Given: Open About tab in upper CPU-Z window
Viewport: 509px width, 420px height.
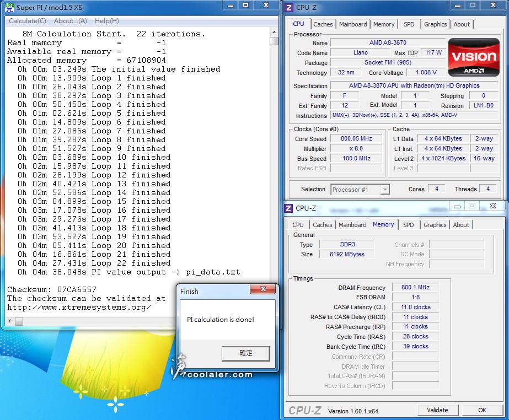Looking at the screenshot, I should [462, 24].
